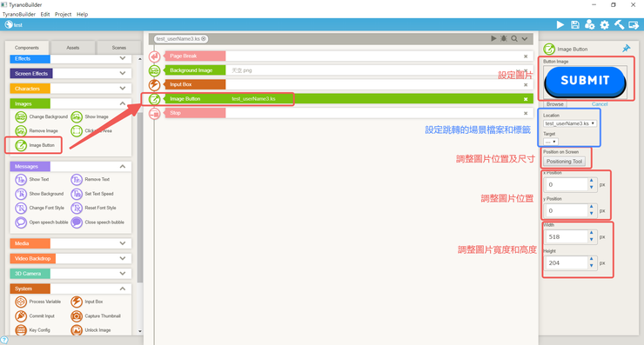Viewport: 644px width, 345px height.
Task: Select the Background Image timeline row
Action: [x=349, y=70]
